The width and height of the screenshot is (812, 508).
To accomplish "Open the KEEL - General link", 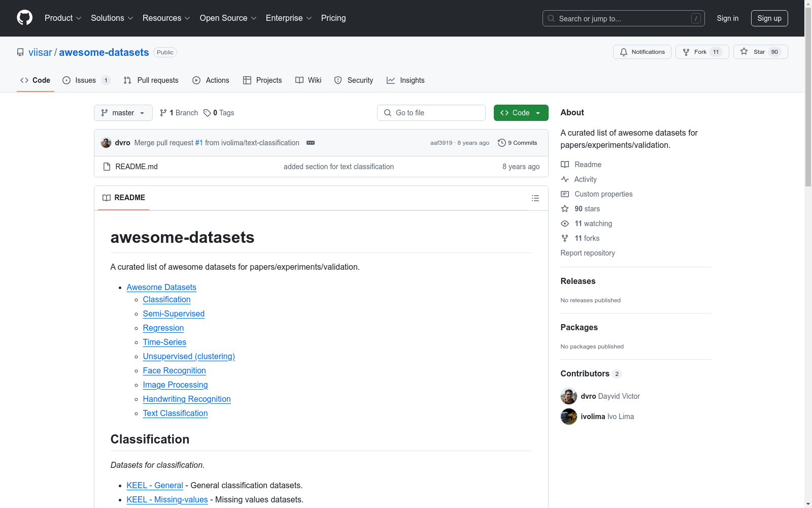I will (155, 486).
